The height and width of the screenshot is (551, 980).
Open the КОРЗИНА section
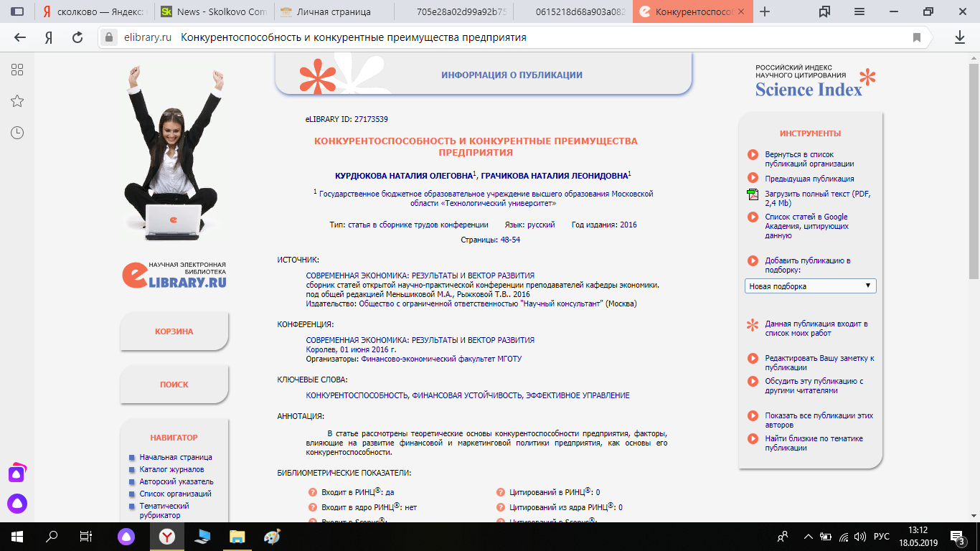[174, 331]
